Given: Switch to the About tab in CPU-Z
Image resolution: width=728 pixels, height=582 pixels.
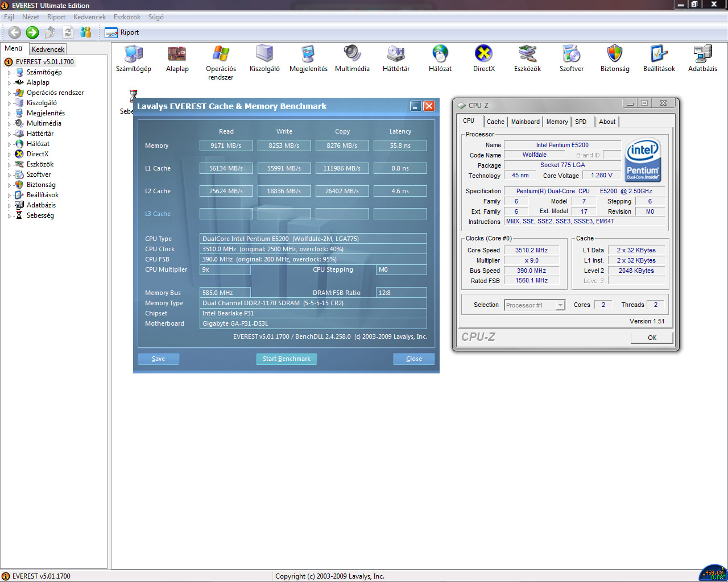Looking at the screenshot, I should click(607, 122).
